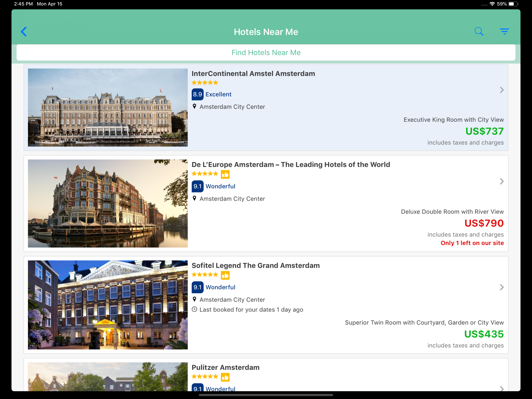This screenshot has width=532, height=399.
Task: Tap the Find Hotels Near Me button
Action: [266, 52]
